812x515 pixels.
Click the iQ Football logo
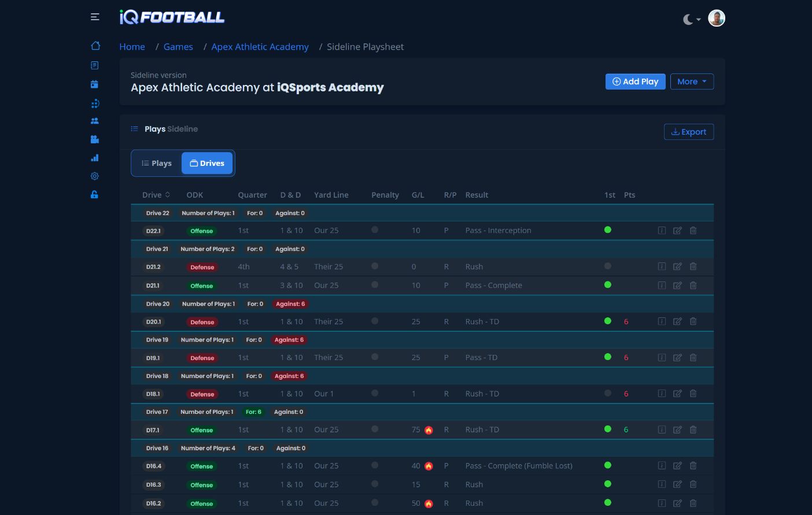[172, 17]
